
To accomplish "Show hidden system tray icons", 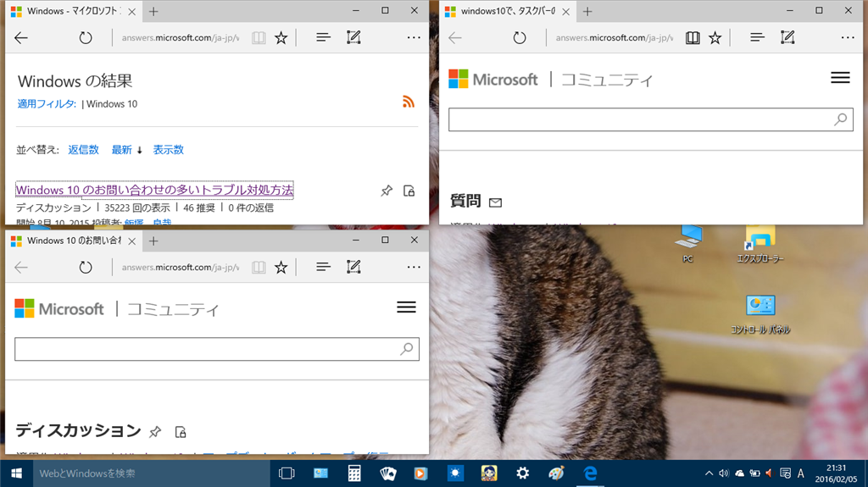I will click(x=709, y=473).
